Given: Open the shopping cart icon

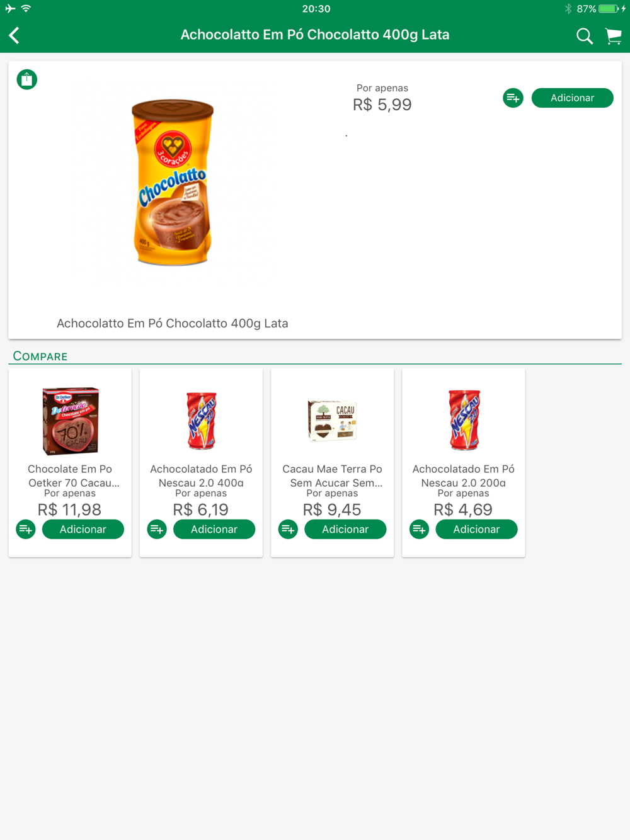Looking at the screenshot, I should [614, 36].
